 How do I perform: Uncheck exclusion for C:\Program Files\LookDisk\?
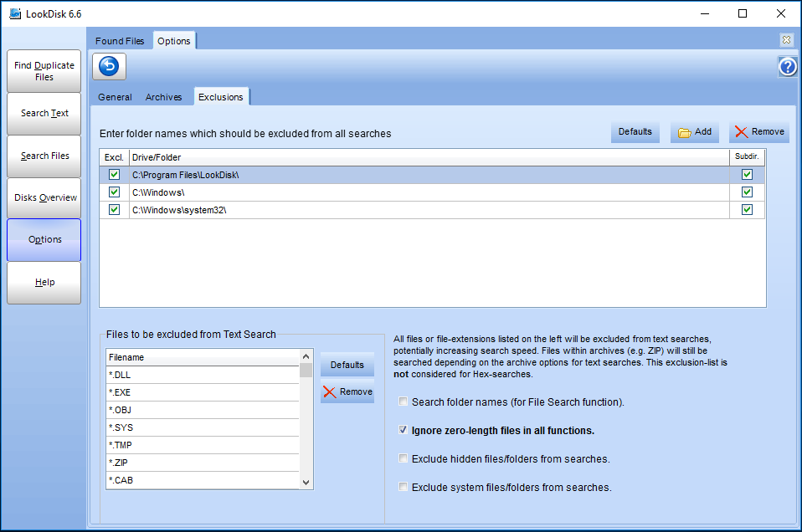[x=114, y=175]
